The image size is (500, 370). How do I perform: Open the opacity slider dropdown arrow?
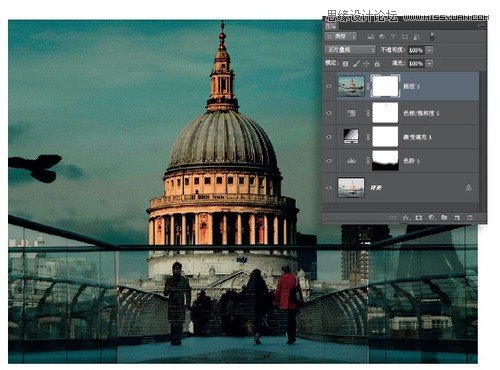430,50
